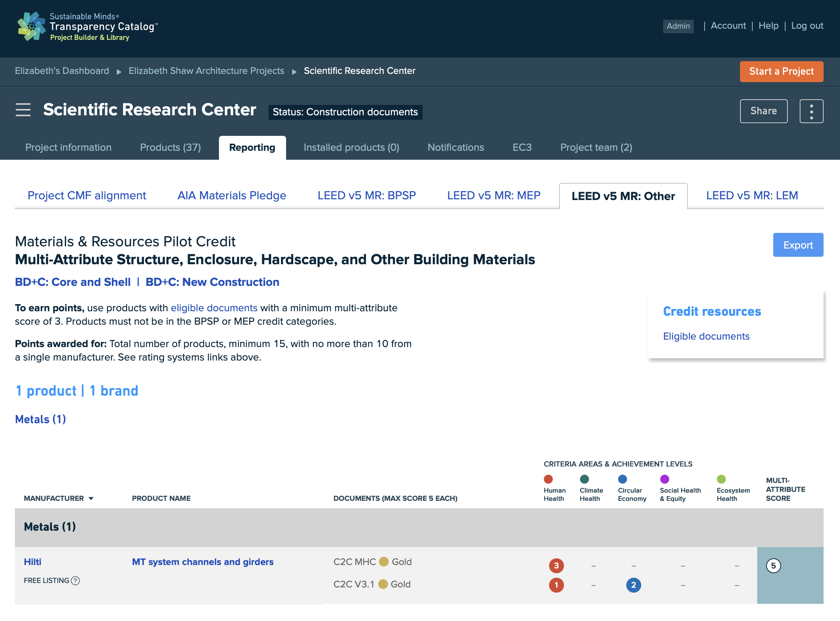This screenshot has height=621, width=840.
Task: Click the FREE LISTING help question icon
Action: 75,580
